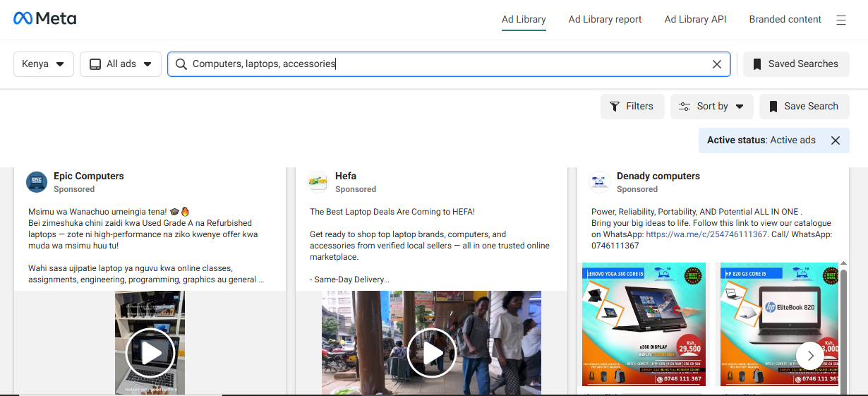Click the search magnifier icon
The image size is (868, 396).
coord(181,64)
